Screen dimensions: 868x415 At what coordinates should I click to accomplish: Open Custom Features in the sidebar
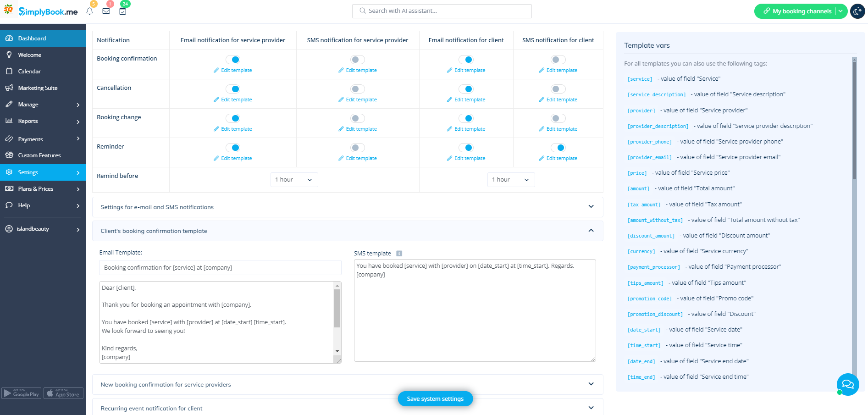(x=39, y=155)
